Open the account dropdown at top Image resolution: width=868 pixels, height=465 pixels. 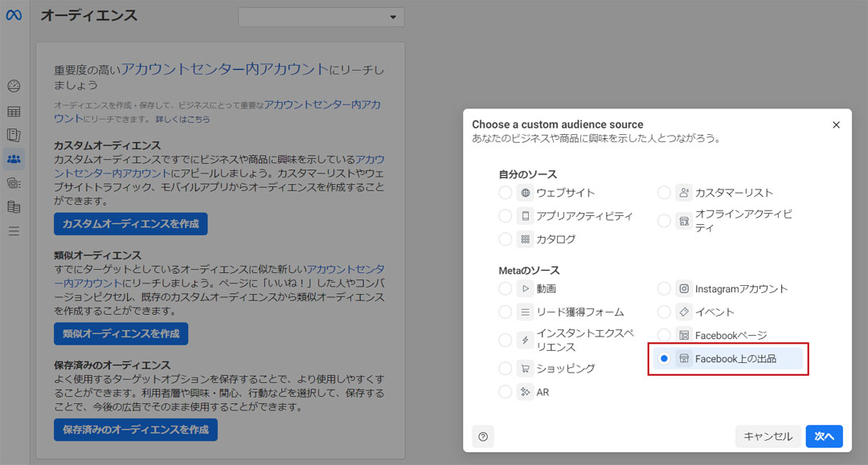point(321,17)
